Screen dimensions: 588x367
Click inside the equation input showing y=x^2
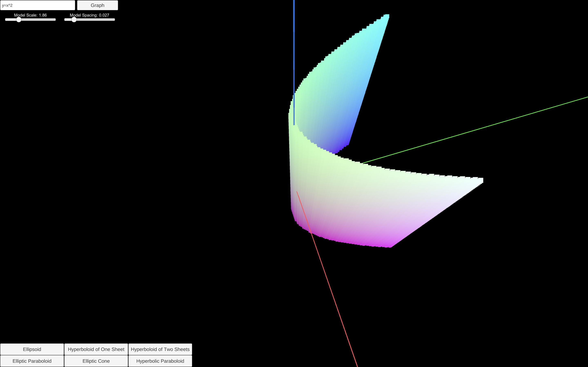pyautogui.click(x=38, y=5)
